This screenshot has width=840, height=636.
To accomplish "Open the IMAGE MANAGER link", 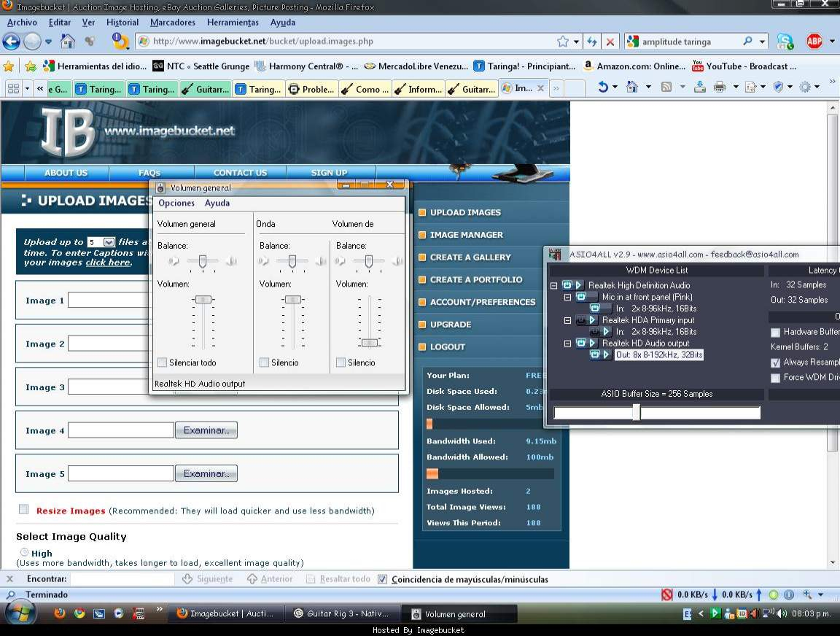I will pos(466,235).
